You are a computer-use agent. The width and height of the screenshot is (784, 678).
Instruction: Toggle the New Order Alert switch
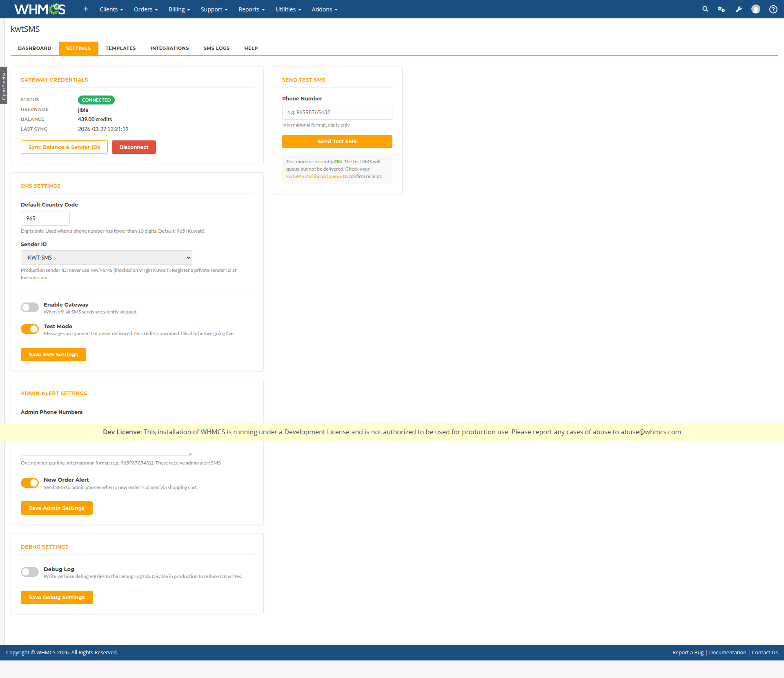click(x=30, y=483)
